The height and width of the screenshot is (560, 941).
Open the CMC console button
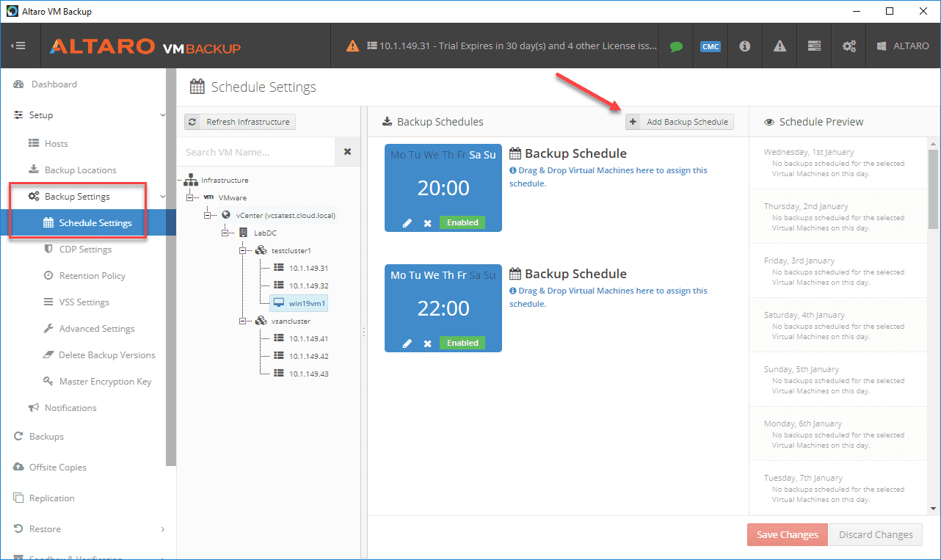[710, 46]
